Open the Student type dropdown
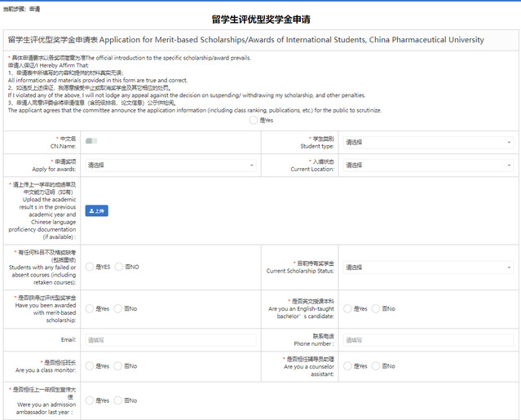 426,142
